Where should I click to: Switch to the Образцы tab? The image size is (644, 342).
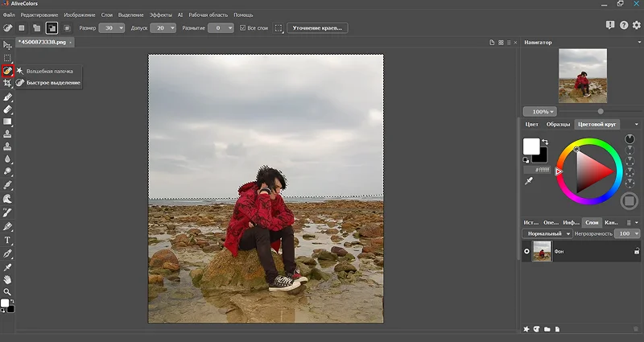pyautogui.click(x=558, y=124)
